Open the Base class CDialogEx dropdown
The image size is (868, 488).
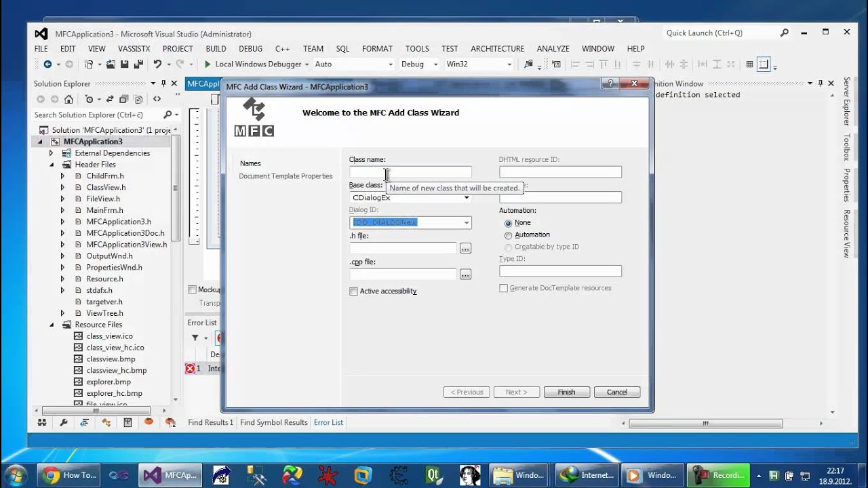pyautogui.click(x=467, y=198)
